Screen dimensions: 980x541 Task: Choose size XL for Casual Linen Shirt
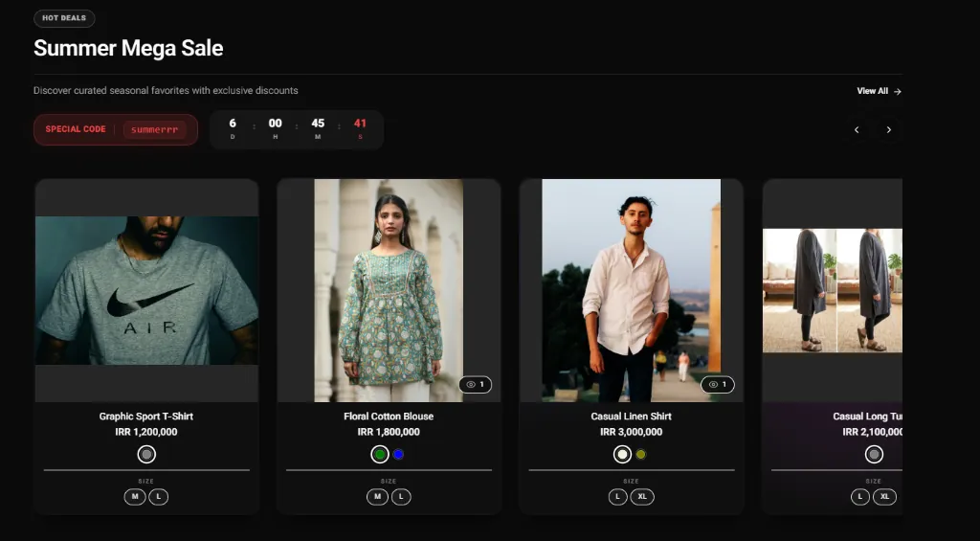click(642, 497)
